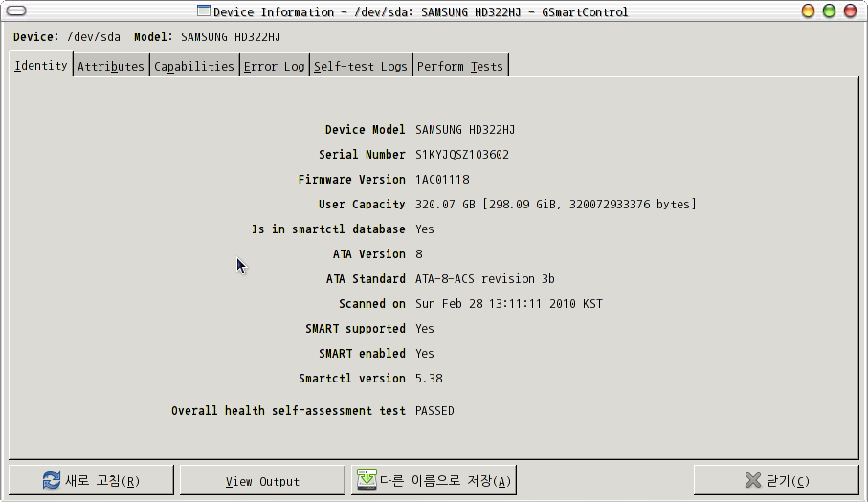Image resolution: width=868 pixels, height=502 pixels.
Task: Click the SMART enabled Yes value
Action: (x=425, y=354)
